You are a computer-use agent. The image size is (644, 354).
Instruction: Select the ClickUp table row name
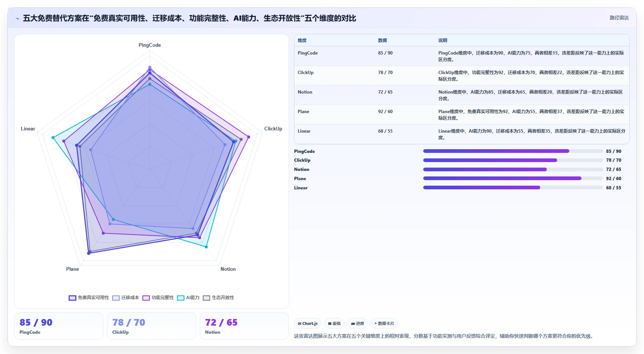pyautogui.click(x=305, y=73)
